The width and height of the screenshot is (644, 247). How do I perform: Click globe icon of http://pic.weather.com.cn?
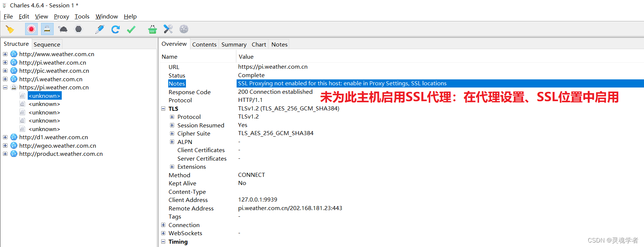click(14, 71)
